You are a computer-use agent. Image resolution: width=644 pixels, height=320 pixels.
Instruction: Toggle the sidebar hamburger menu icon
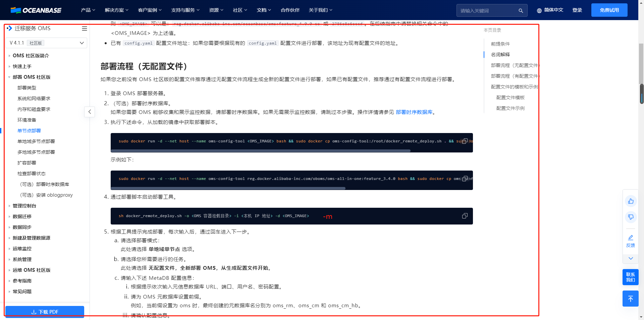(x=85, y=28)
